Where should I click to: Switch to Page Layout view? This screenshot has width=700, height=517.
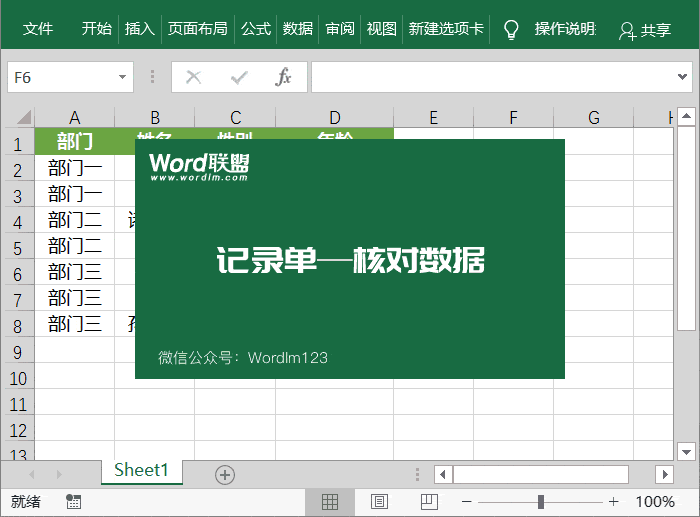click(x=380, y=501)
